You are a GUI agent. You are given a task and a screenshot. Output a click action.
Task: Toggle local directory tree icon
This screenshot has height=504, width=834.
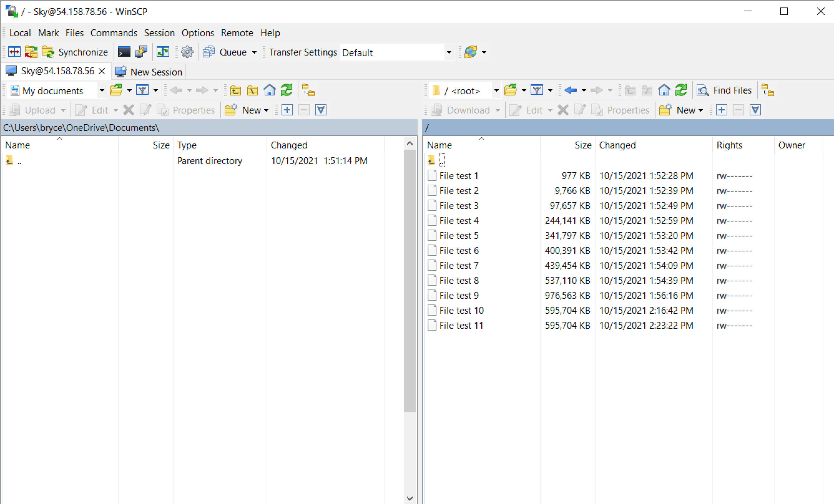coord(308,90)
